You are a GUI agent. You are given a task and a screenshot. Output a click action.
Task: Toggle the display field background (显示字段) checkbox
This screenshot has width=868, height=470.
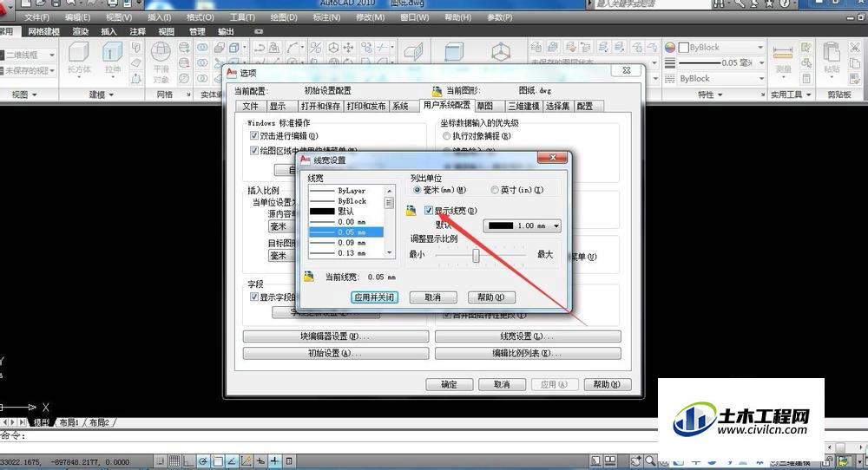click(254, 297)
